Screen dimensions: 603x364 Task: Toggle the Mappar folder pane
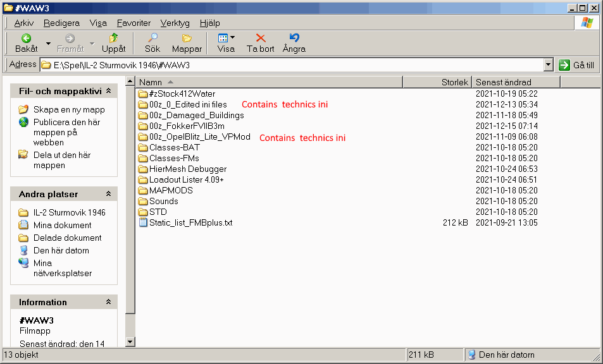coord(187,42)
